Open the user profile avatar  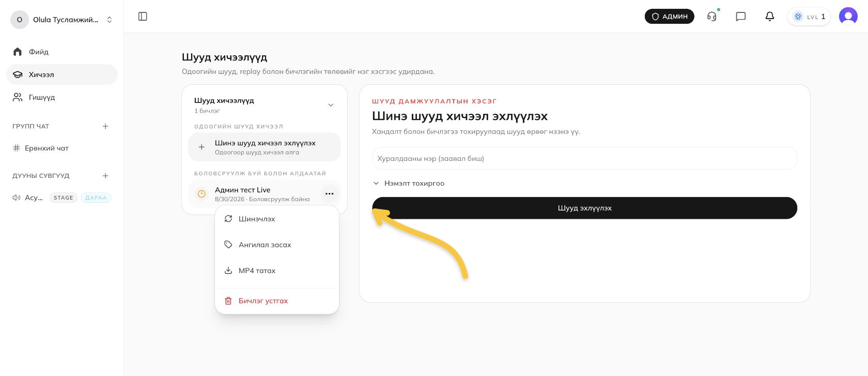click(x=848, y=17)
